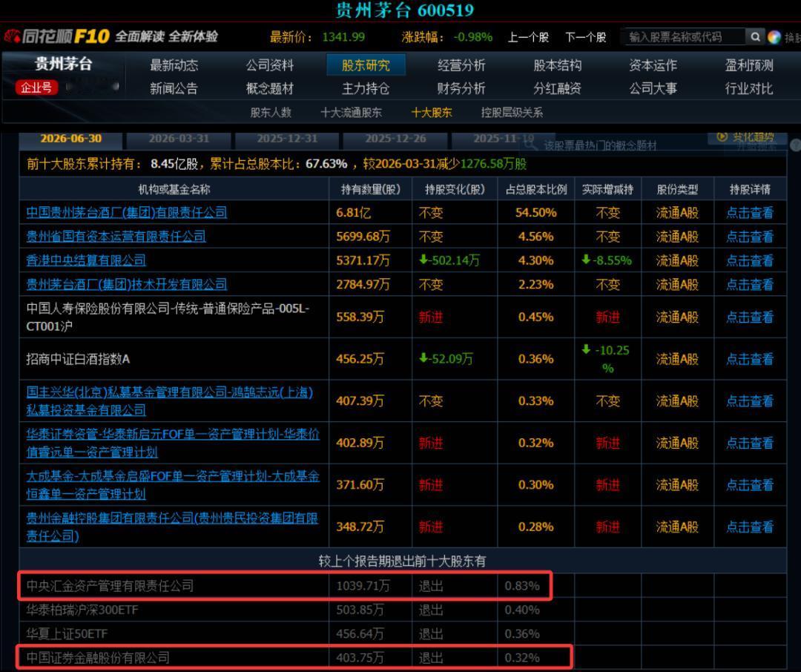This screenshot has height=672, width=801.
Task: Focus the stock name or code search field
Action: 685,37
